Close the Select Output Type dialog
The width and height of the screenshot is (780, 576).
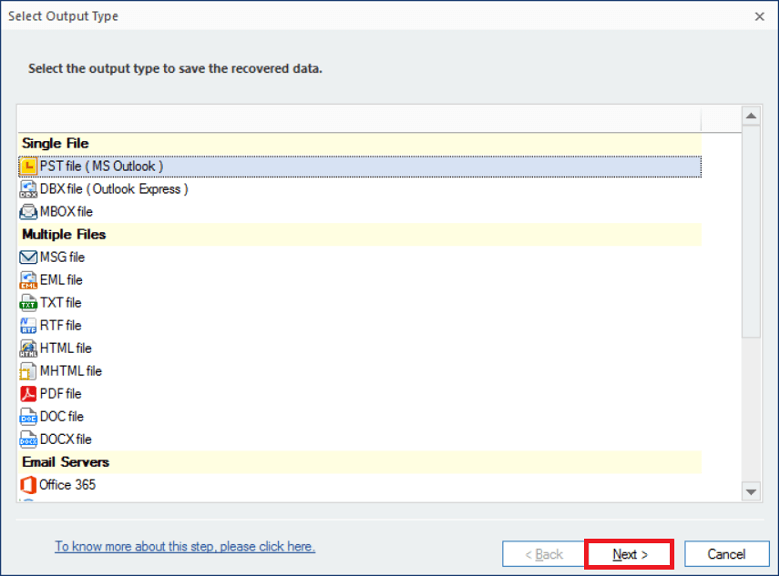(759, 17)
